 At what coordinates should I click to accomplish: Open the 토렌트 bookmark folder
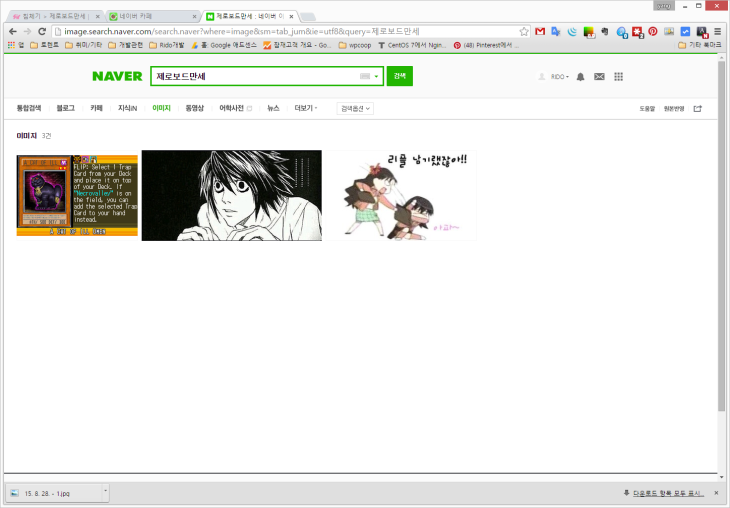tap(45, 45)
